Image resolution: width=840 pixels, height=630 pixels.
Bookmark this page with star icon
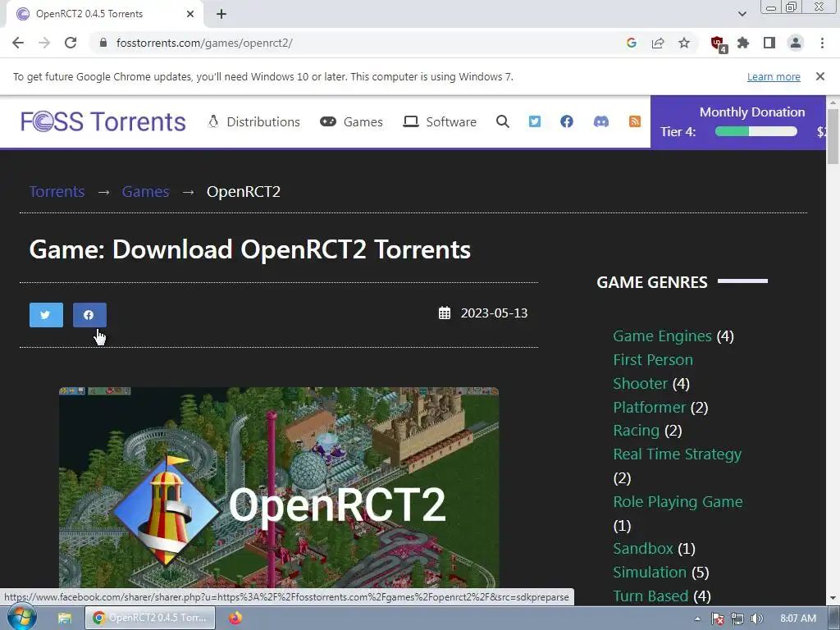pos(684,43)
